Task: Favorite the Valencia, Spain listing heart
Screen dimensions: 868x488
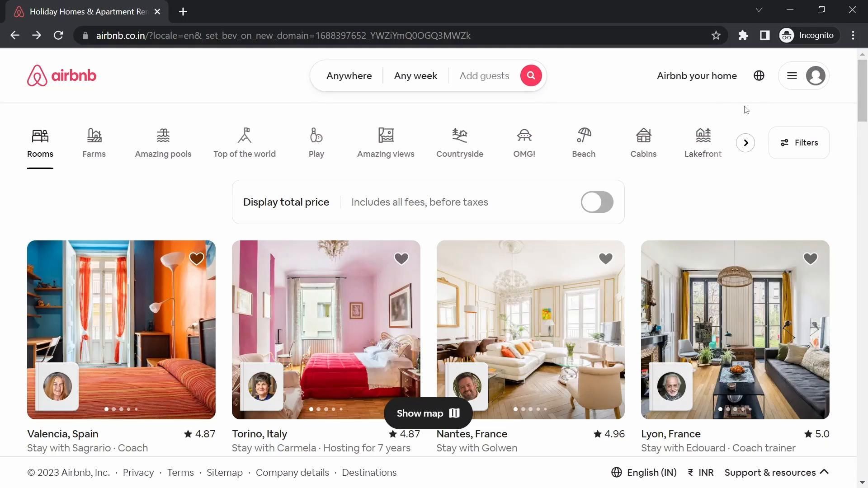Action: [x=197, y=258]
